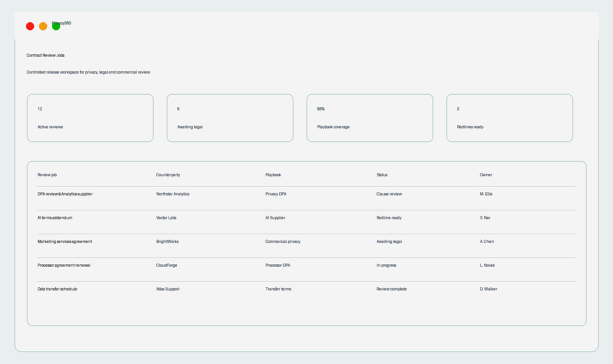Open the Active reviews card
The image size is (613, 364).
click(x=90, y=118)
